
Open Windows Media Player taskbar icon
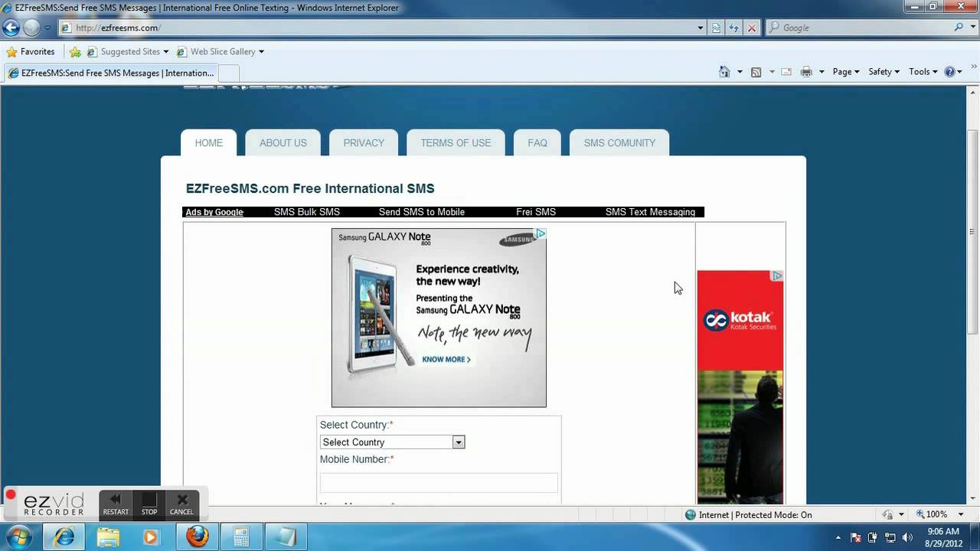(150, 537)
